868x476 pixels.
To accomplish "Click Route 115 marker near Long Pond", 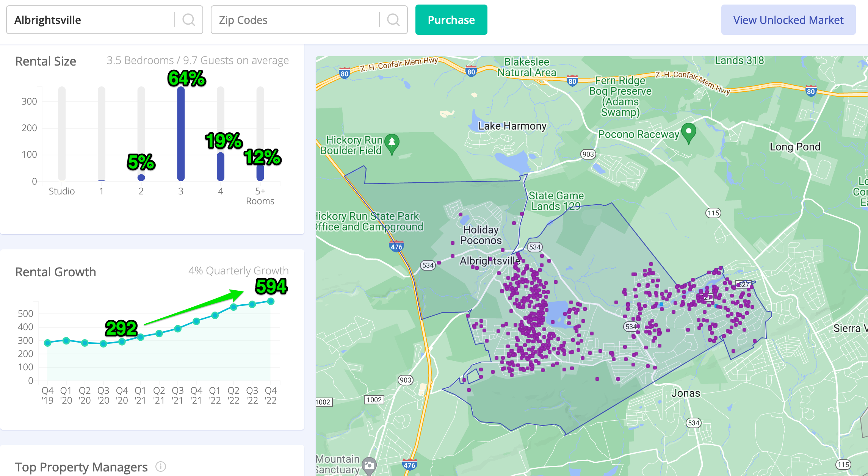I will click(x=713, y=213).
